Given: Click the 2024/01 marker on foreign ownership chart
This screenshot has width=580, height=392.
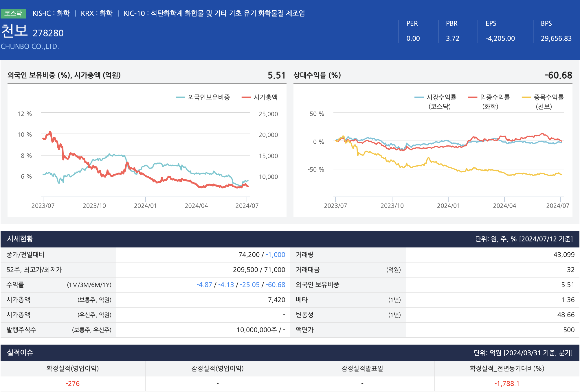Looking at the screenshot, I should [x=145, y=206].
